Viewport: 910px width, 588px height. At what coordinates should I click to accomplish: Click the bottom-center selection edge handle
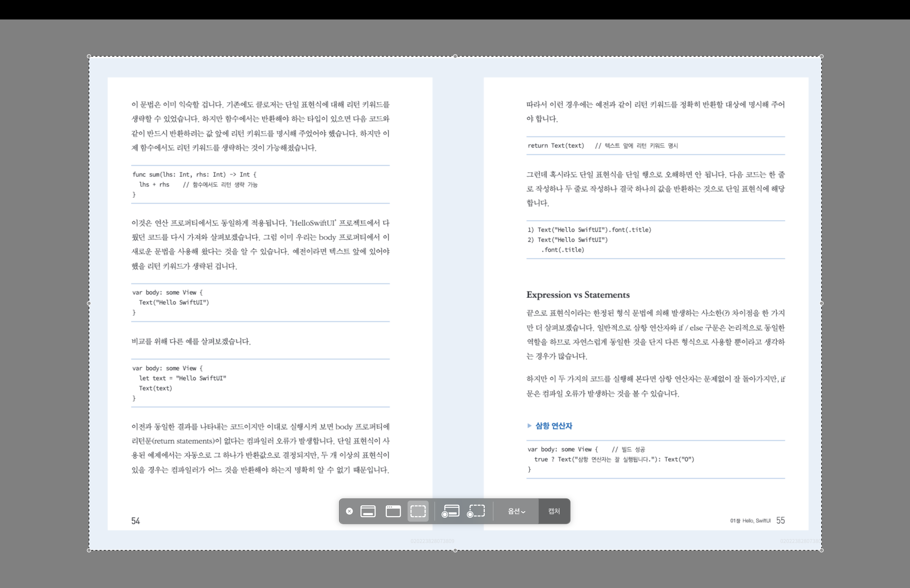click(455, 550)
